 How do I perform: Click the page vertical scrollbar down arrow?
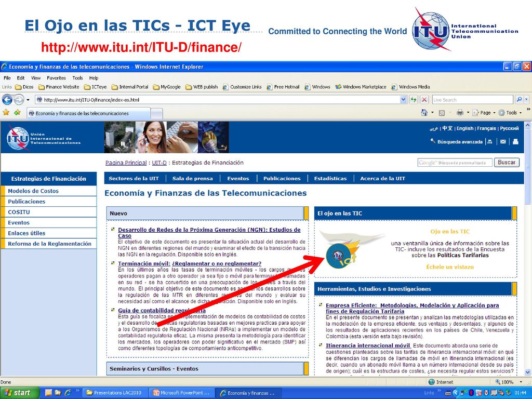click(528, 372)
